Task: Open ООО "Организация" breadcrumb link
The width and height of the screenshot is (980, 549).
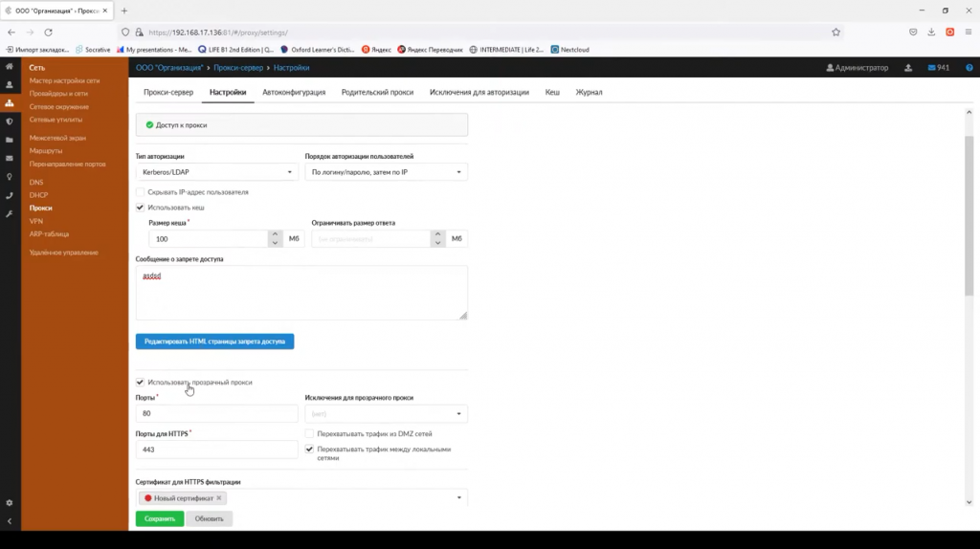Action: coord(169,68)
